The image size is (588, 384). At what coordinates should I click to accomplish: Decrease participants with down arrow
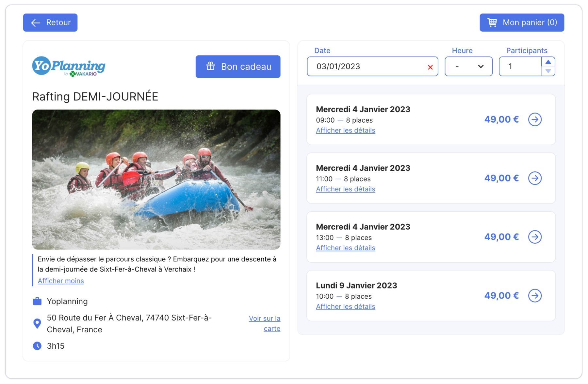pos(548,71)
